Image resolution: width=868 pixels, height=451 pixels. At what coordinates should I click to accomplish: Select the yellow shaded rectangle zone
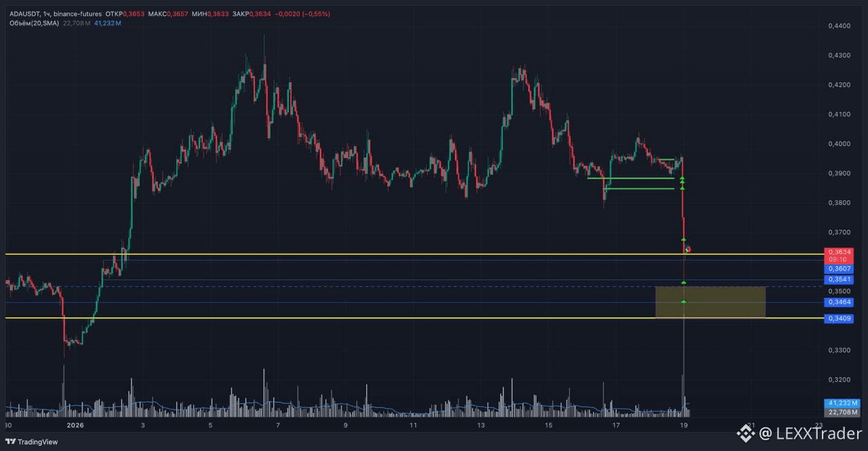(710, 302)
